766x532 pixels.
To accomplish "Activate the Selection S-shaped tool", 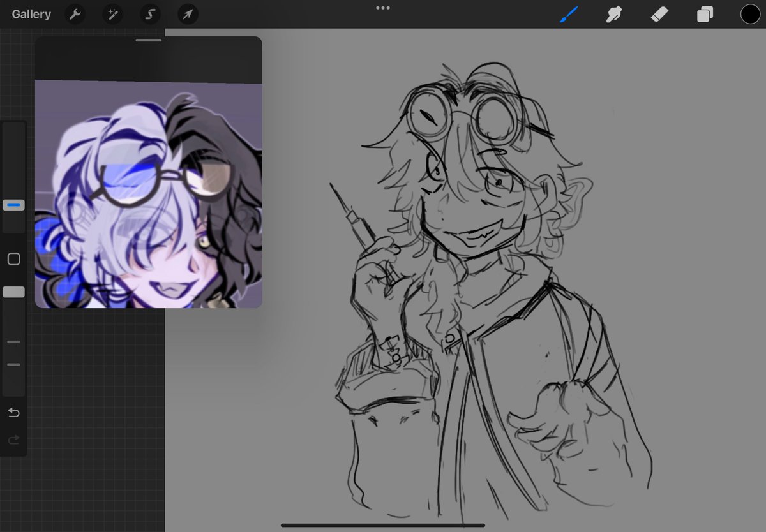I will click(x=151, y=14).
